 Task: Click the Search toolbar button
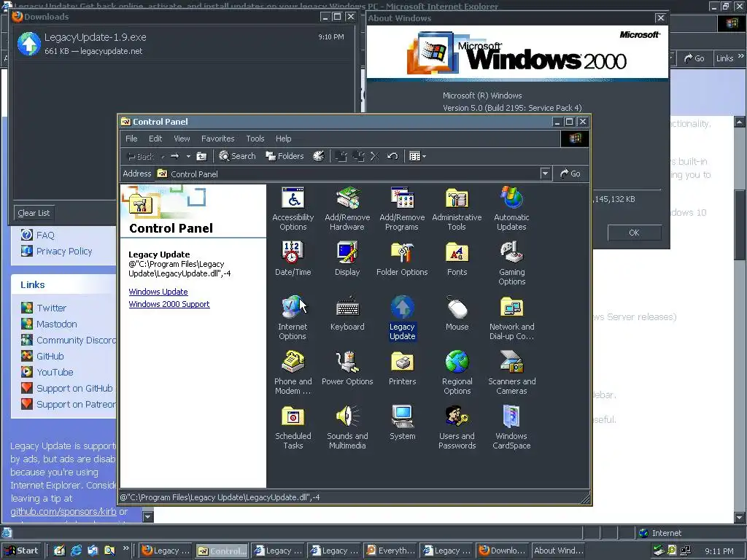[237, 156]
